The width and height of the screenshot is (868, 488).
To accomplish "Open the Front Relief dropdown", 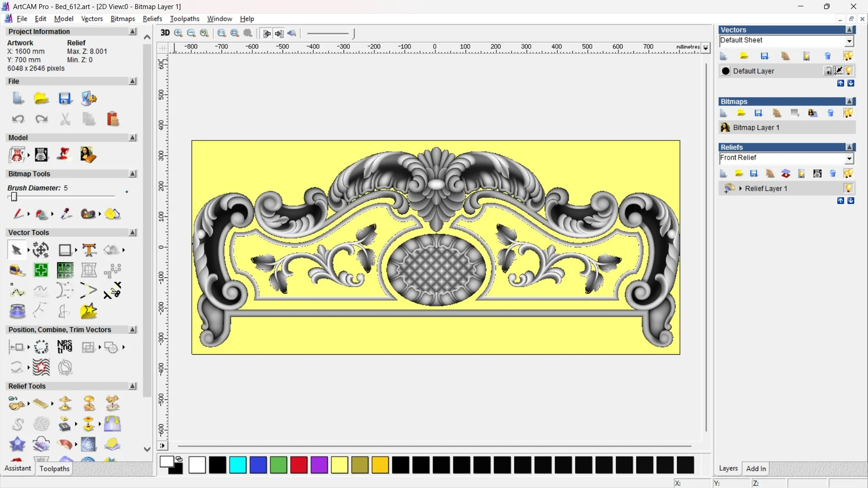I will coord(849,159).
